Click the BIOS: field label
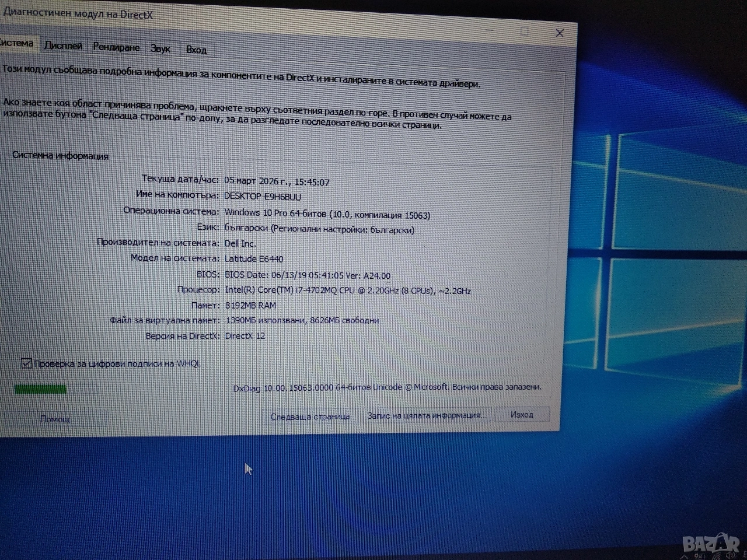 [x=208, y=274]
